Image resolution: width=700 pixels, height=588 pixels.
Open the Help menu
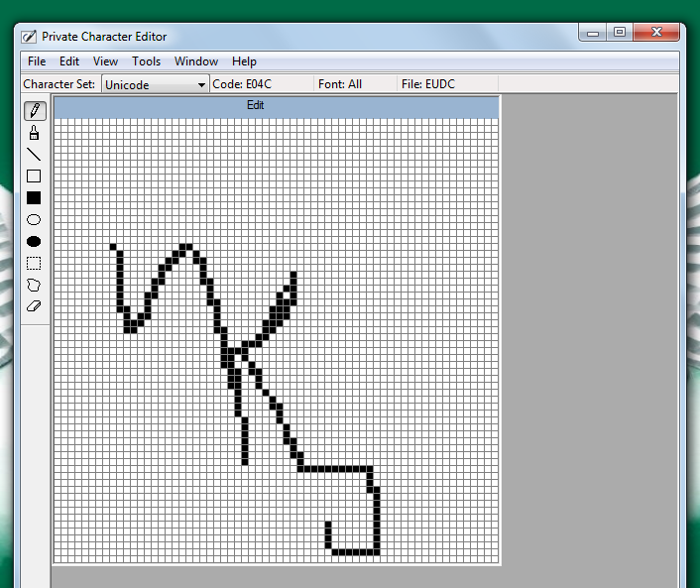(x=244, y=61)
